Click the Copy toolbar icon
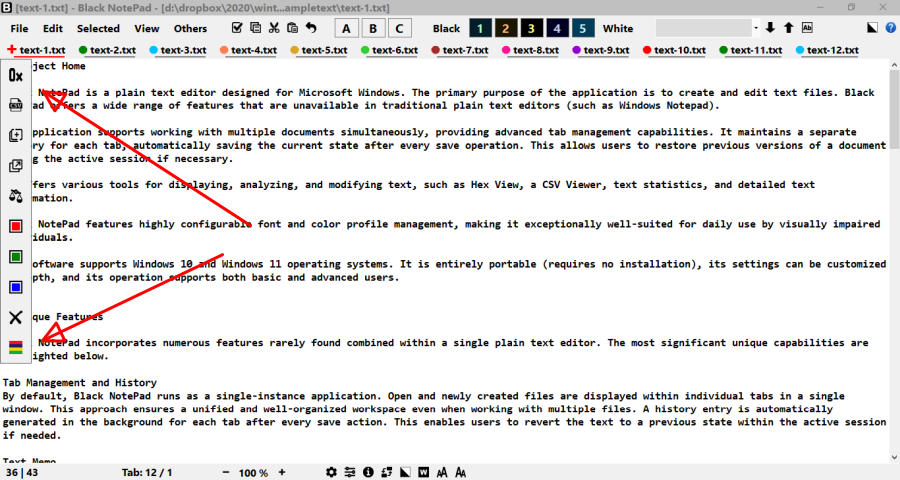The width and height of the screenshot is (900, 480). coord(255,28)
